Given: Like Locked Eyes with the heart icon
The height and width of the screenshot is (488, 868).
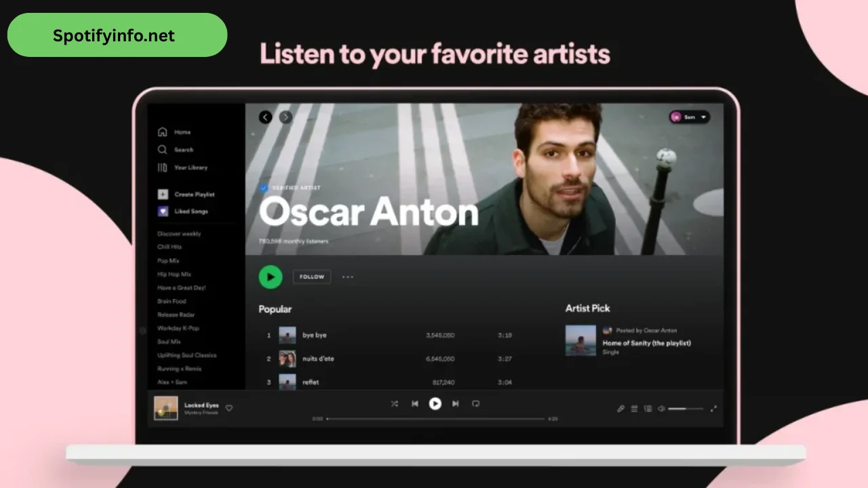Looking at the screenshot, I should pyautogui.click(x=229, y=408).
